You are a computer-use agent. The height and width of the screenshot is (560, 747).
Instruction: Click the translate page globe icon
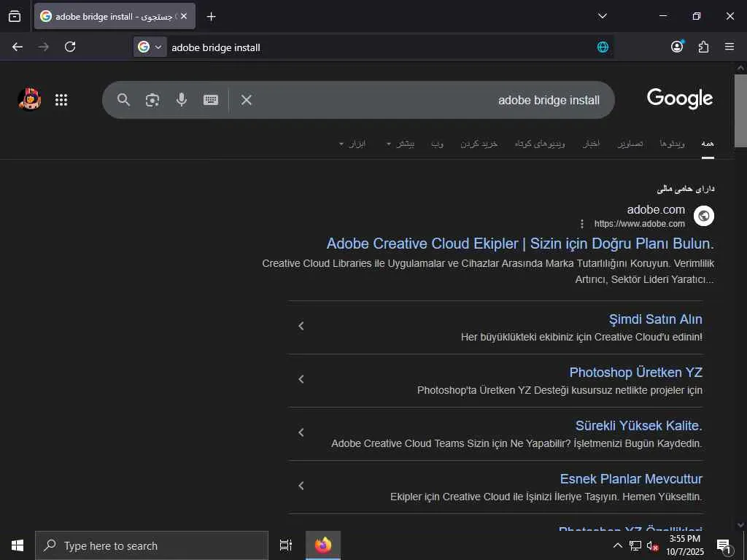(603, 47)
